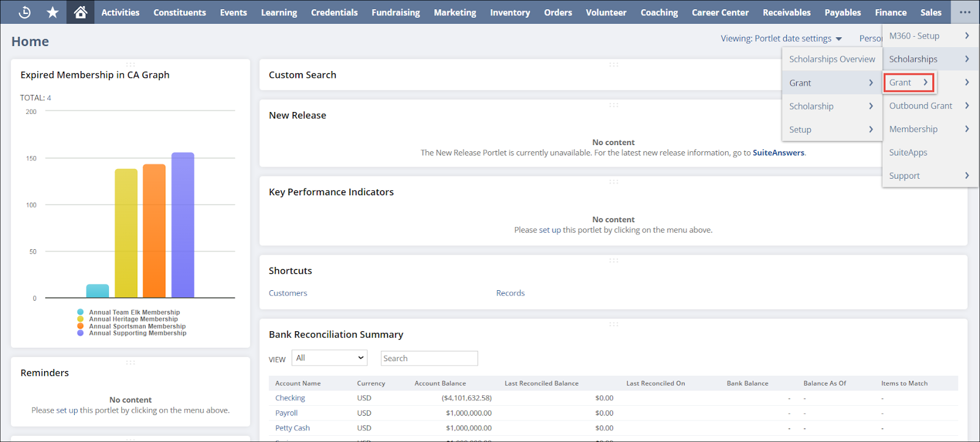Select Outbound Grant menu item

point(921,106)
